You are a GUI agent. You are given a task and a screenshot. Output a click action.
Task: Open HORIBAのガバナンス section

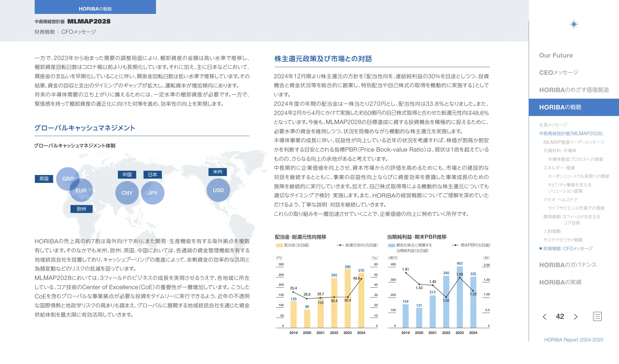568,265
